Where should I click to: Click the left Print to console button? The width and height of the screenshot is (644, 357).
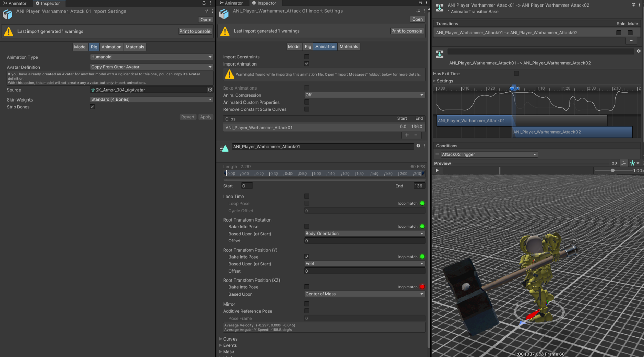coord(195,31)
